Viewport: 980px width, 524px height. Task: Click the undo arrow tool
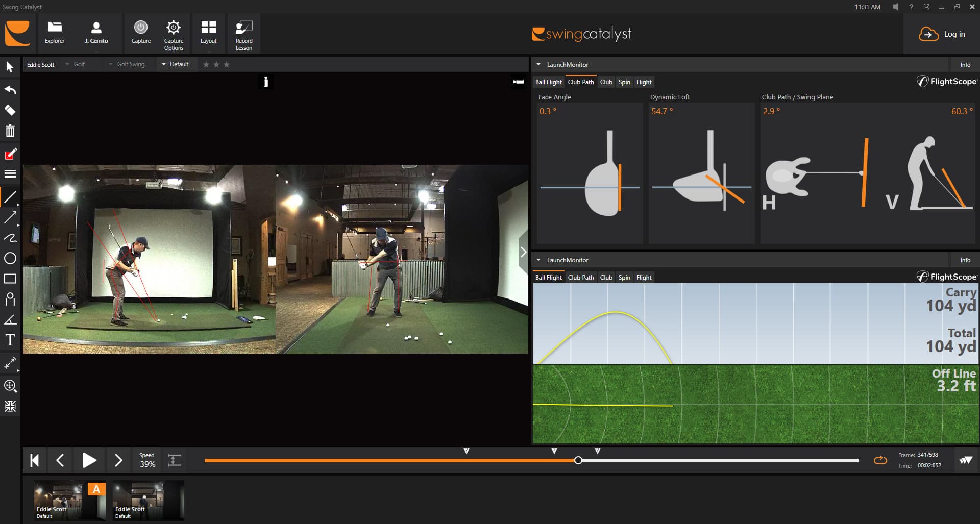pos(10,89)
